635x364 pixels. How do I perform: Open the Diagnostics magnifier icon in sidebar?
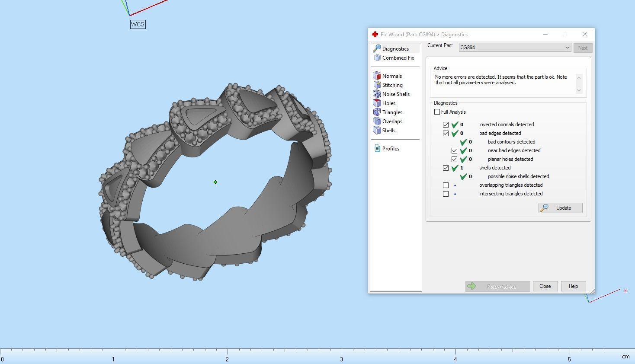click(377, 48)
